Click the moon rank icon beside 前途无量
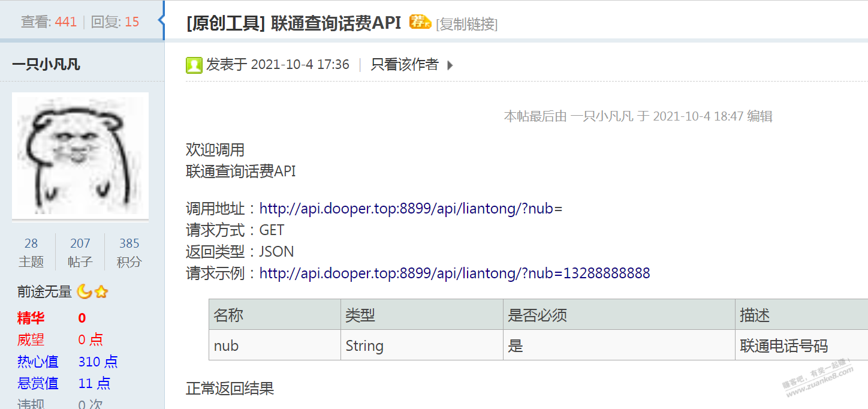The height and width of the screenshot is (409, 868). pyautogui.click(x=84, y=292)
